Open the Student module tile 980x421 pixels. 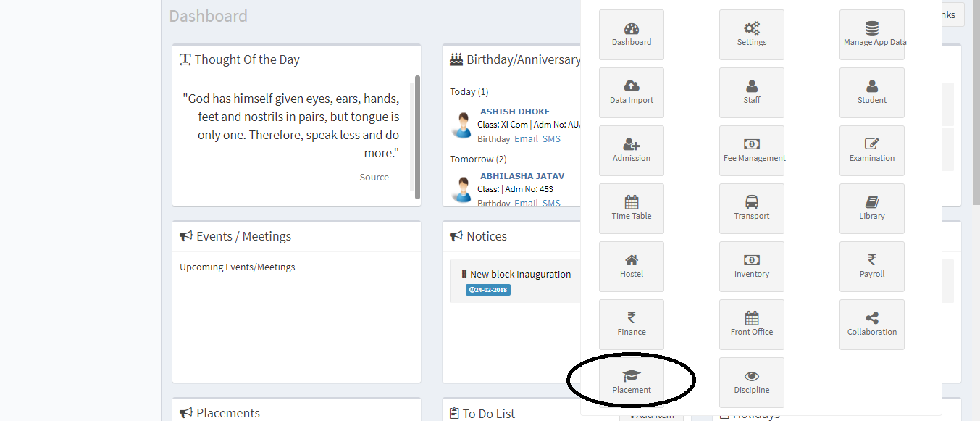point(872,93)
